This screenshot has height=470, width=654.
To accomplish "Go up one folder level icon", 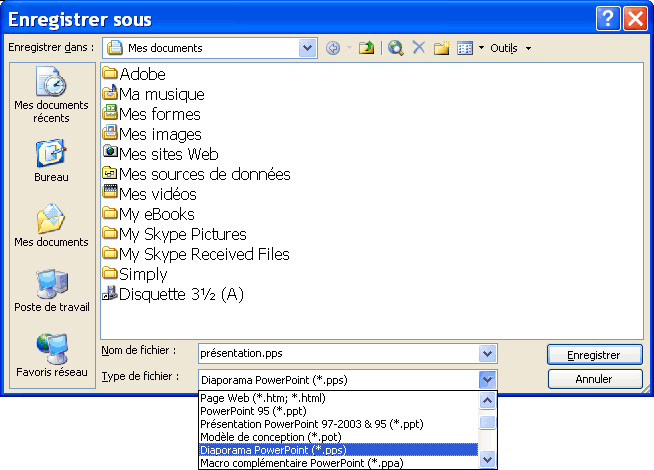I will pyautogui.click(x=366, y=48).
